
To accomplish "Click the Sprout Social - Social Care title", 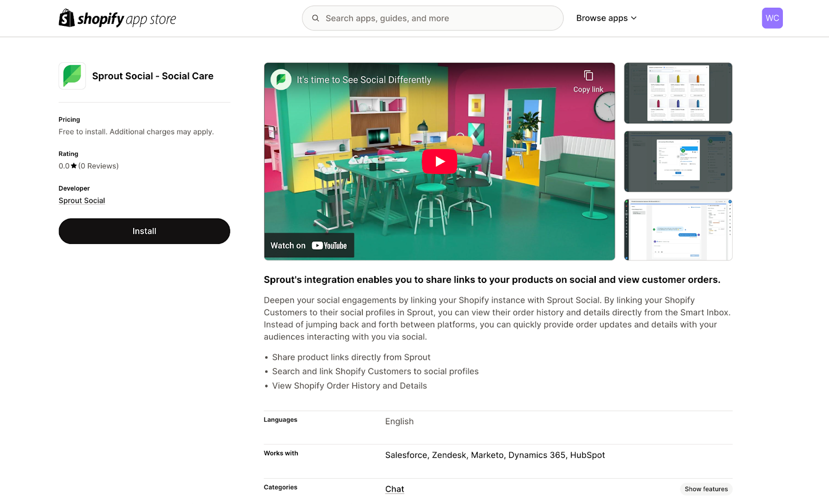I will pos(153,76).
